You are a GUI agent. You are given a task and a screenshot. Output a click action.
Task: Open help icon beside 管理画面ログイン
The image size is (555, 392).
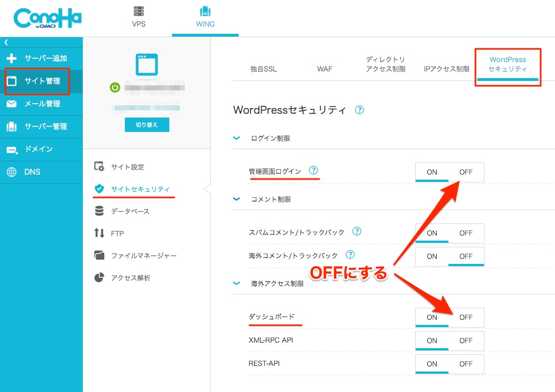(x=313, y=170)
